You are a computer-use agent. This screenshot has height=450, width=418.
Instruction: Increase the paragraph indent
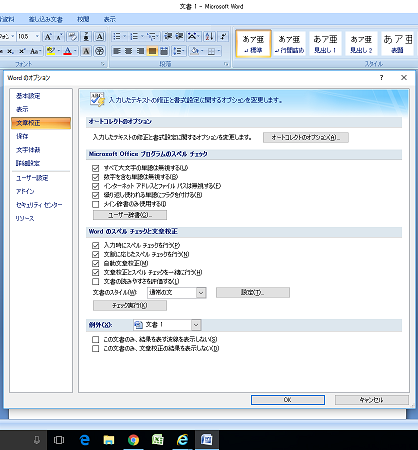coord(180,36)
